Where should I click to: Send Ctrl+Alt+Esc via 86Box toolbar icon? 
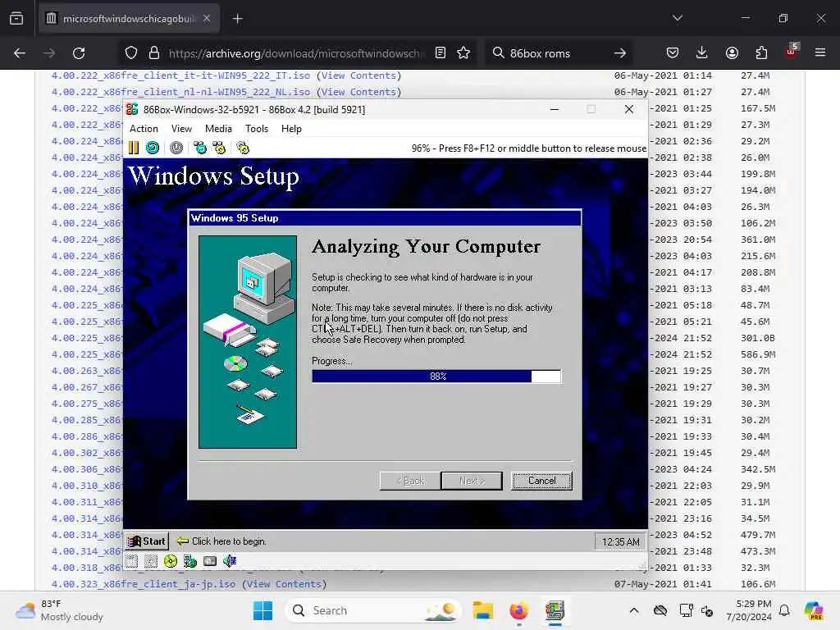[219, 148]
